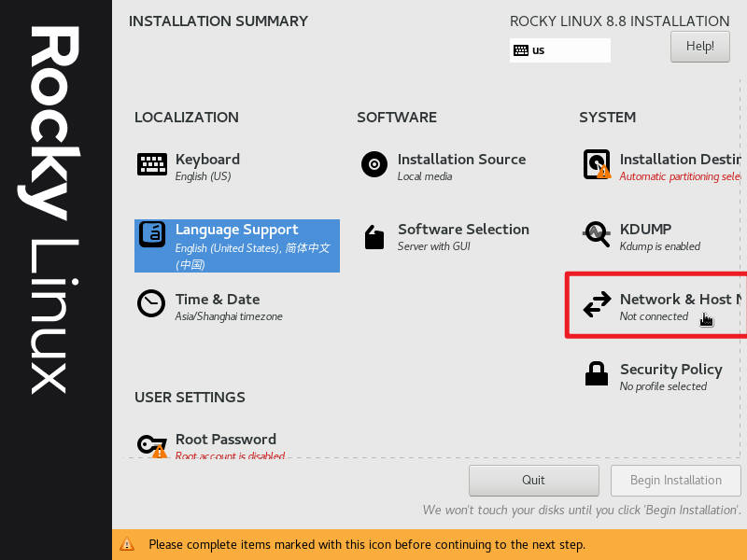Click the Software Selection package icon
747x560 pixels.
pyautogui.click(x=374, y=237)
